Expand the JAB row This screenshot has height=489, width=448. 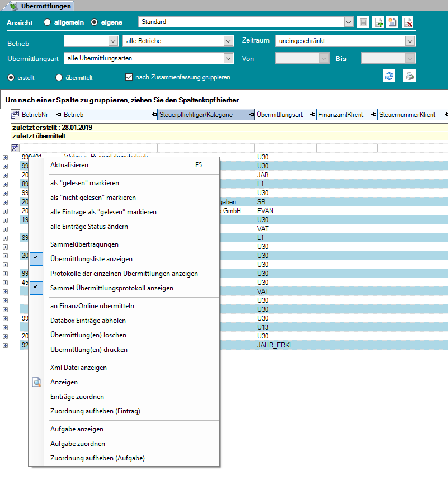point(5,175)
